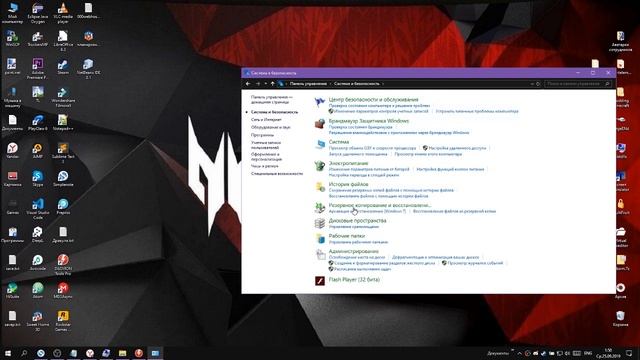The image size is (640, 360).
Task: Select Учетные записи пользователей in sidebar
Action: (x=266, y=145)
